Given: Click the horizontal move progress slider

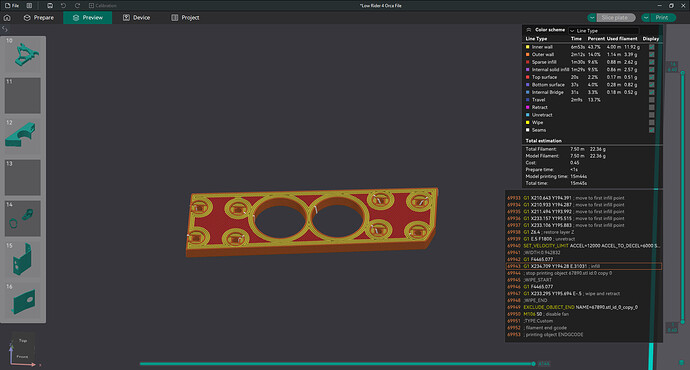Looking at the screenshot, I should tap(337, 364).
